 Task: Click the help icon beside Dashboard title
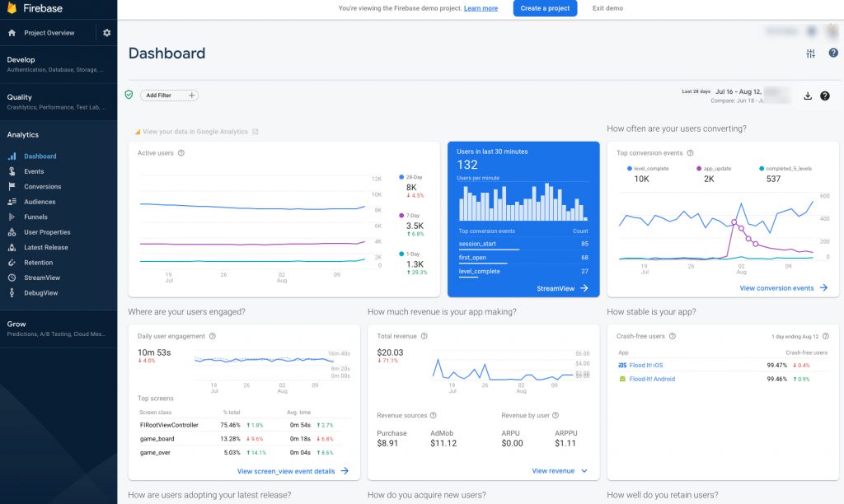point(833,53)
